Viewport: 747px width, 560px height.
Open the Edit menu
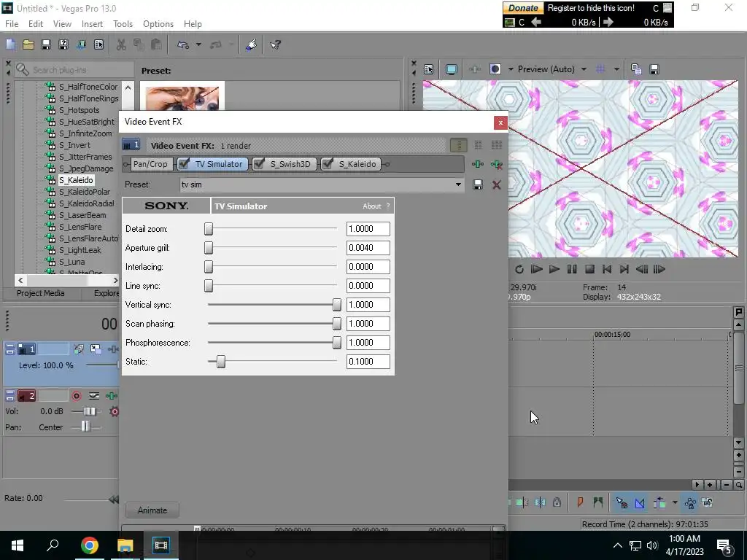pos(36,24)
